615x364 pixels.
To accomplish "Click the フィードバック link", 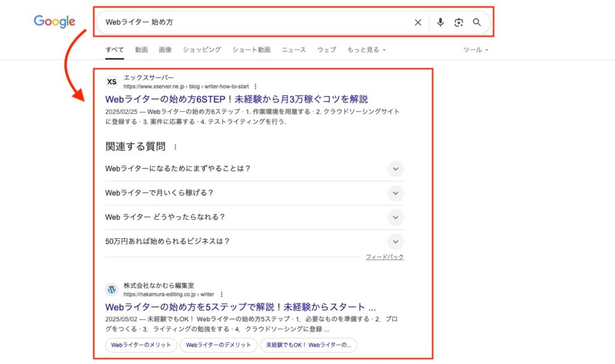I will [x=385, y=257].
